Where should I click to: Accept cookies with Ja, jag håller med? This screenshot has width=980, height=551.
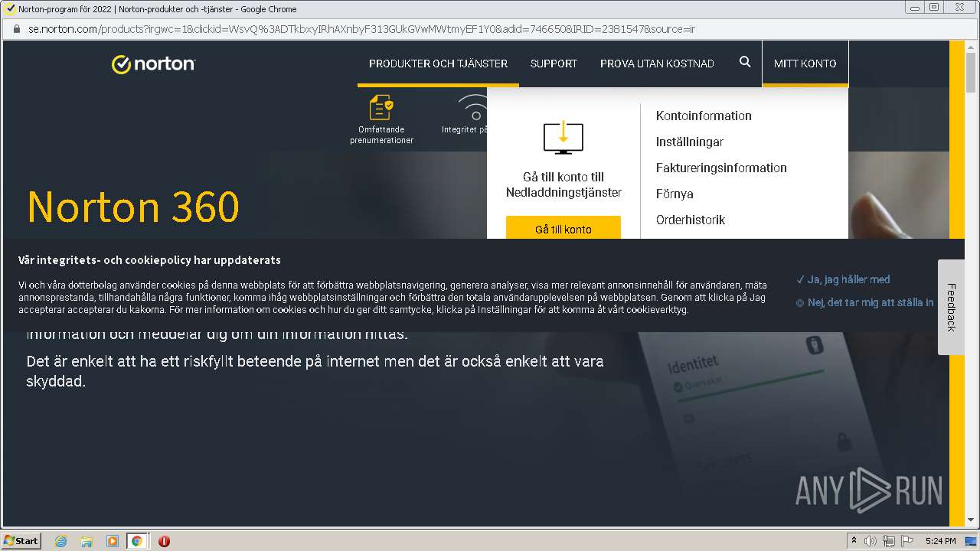click(843, 279)
